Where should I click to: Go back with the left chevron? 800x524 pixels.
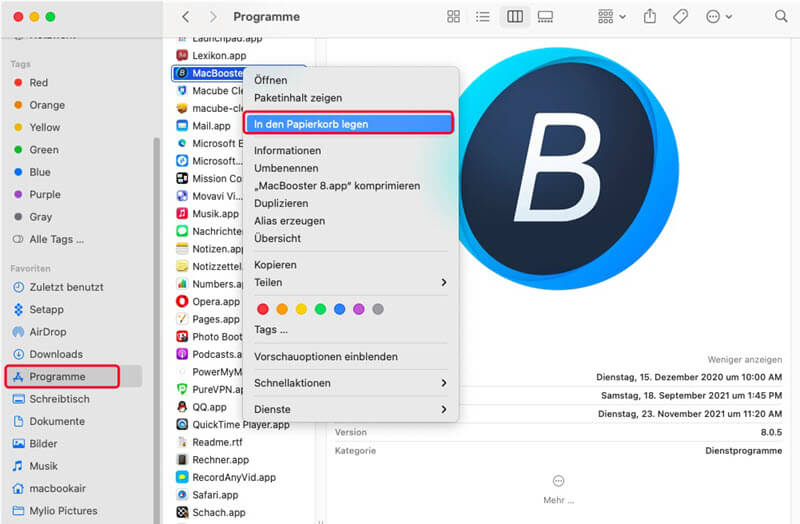[186, 17]
